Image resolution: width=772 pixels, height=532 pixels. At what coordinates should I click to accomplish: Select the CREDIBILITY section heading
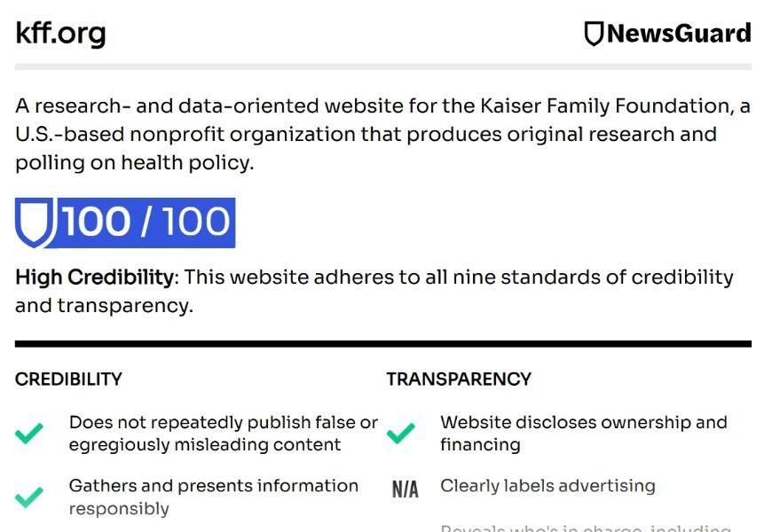point(68,379)
